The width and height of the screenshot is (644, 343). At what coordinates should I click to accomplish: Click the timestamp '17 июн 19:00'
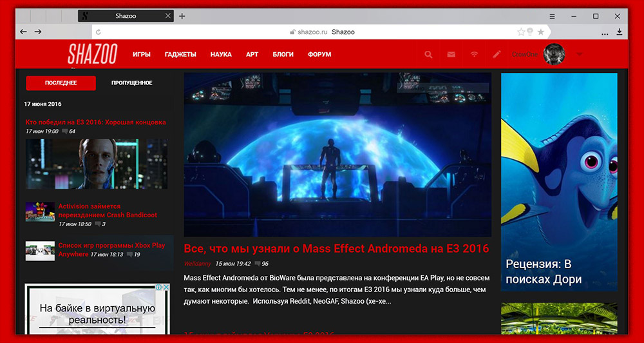click(x=42, y=132)
